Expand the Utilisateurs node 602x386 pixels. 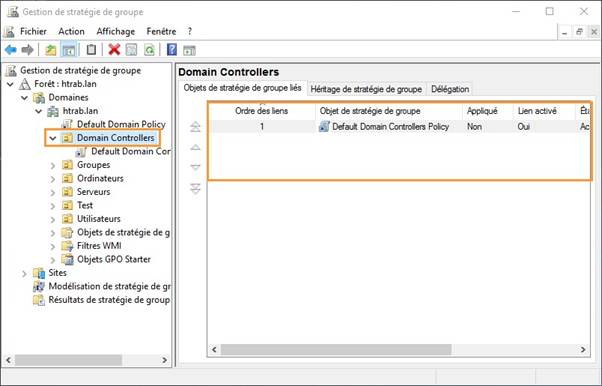coord(53,219)
